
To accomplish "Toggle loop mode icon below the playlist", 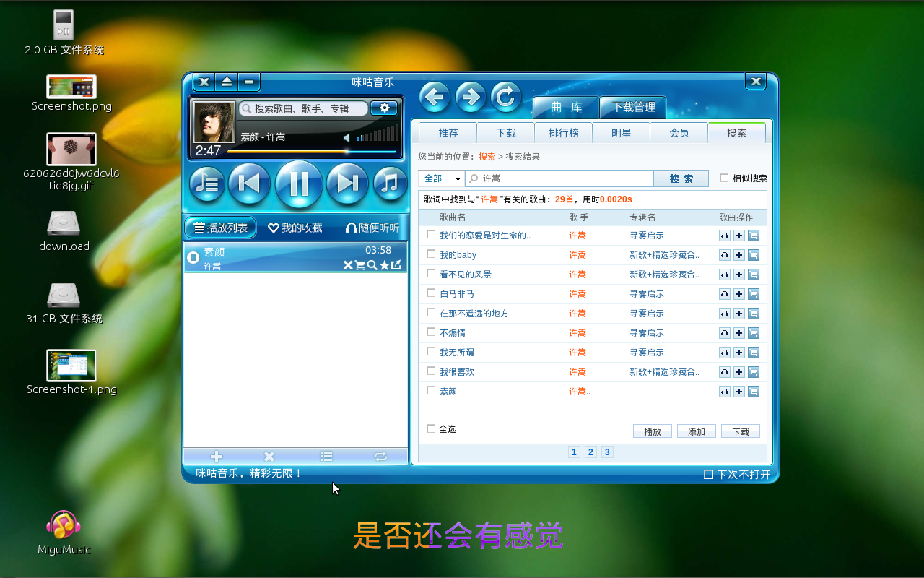I will coord(380,457).
